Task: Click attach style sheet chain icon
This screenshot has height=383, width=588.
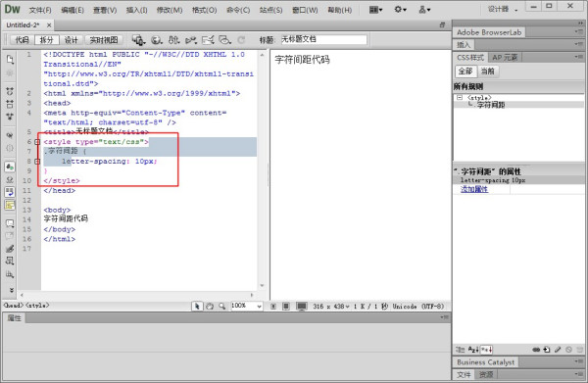Action: click(536, 350)
